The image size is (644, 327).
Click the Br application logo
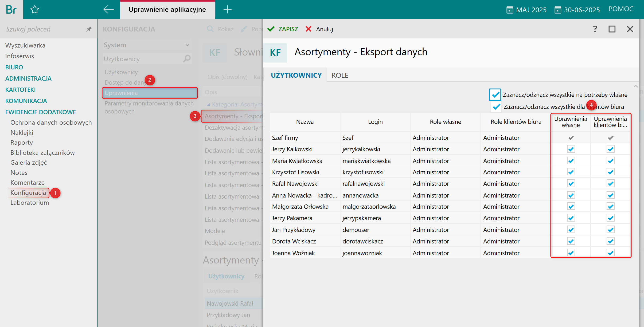tap(11, 10)
